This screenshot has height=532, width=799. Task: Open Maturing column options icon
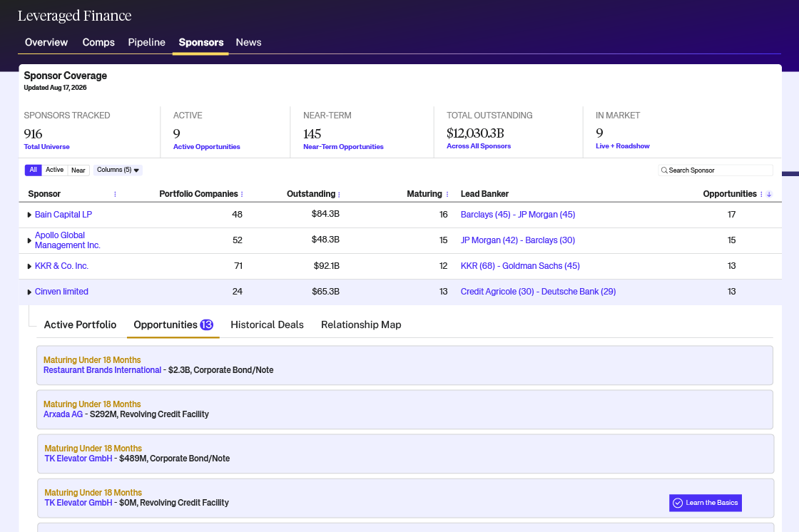pyautogui.click(x=447, y=194)
